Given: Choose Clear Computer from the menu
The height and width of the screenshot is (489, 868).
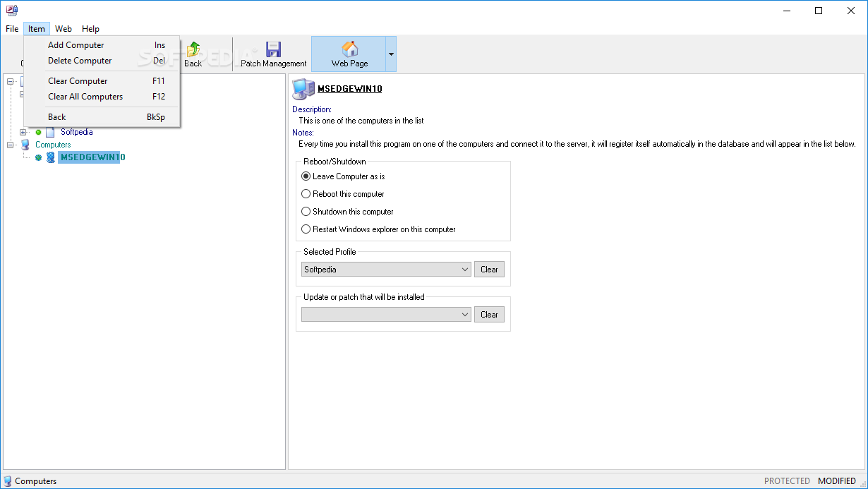Looking at the screenshot, I should click(x=102, y=81).
